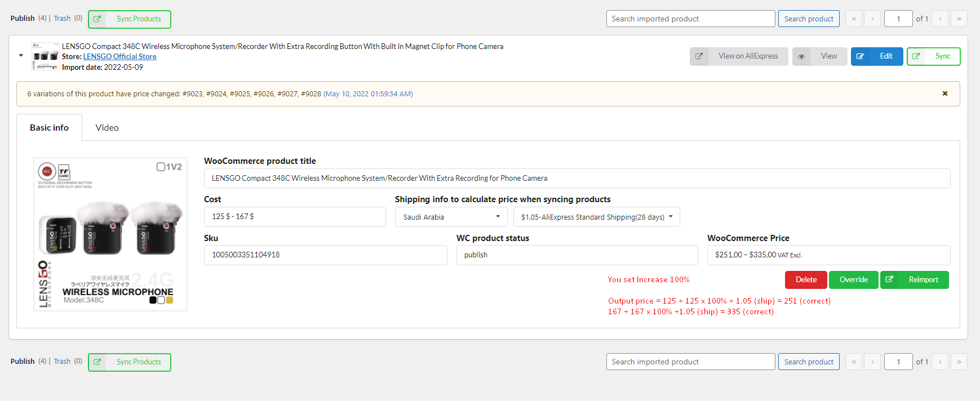The width and height of the screenshot is (980, 401).
Task: Click the Cost field showing 125 $ - 167 $
Action: pyautogui.click(x=295, y=217)
